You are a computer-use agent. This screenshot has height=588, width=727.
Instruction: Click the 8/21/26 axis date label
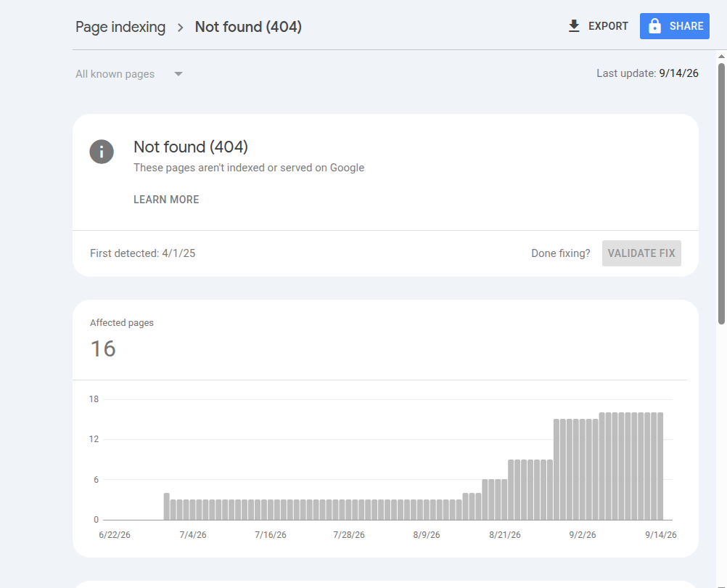tap(504, 535)
